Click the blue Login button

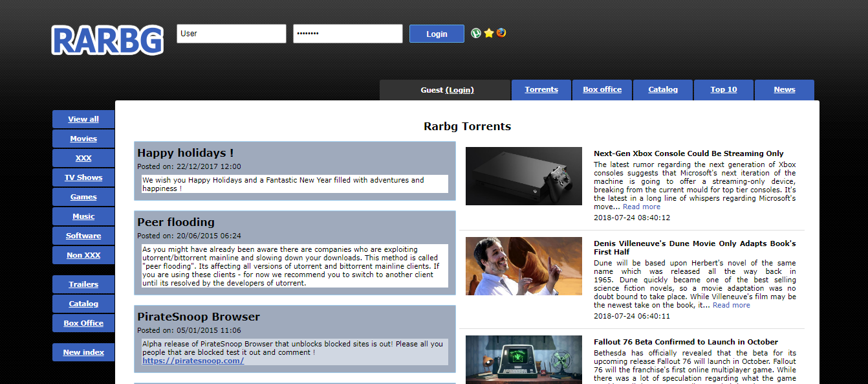click(437, 34)
